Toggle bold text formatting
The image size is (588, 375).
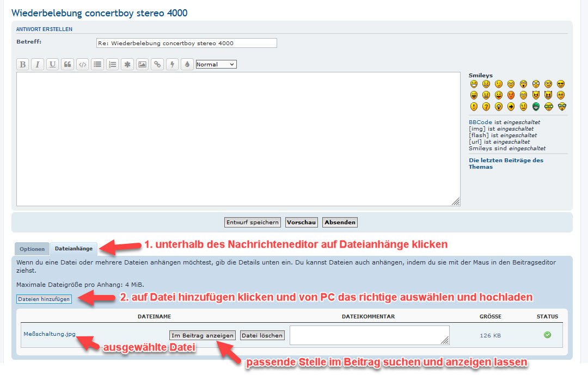pos(23,64)
